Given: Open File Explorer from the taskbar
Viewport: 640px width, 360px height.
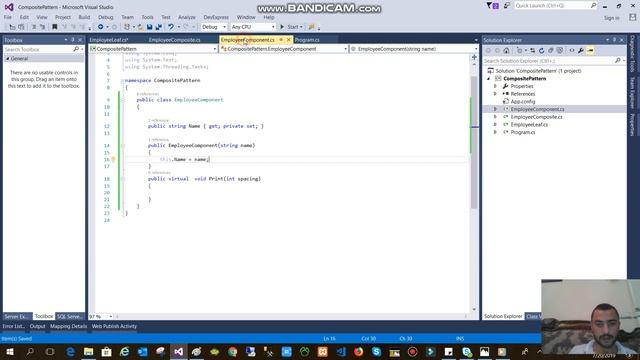Looking at the screenshot, I should (x=88, y=352).
